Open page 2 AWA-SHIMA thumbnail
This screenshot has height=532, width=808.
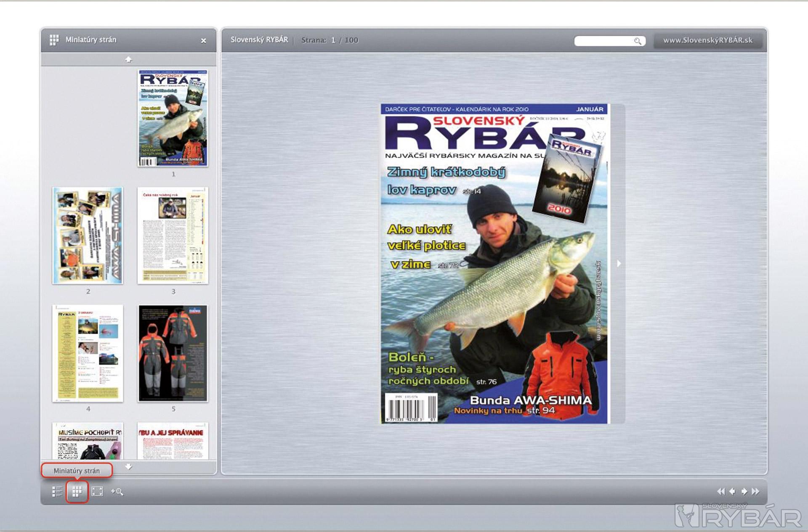tap(88, 236)
